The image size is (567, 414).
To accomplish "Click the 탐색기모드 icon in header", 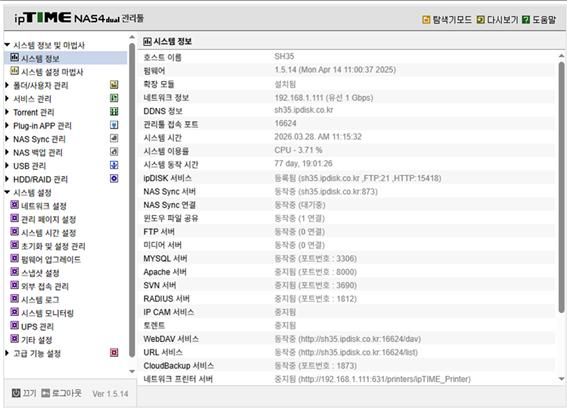I will [426, 20].
